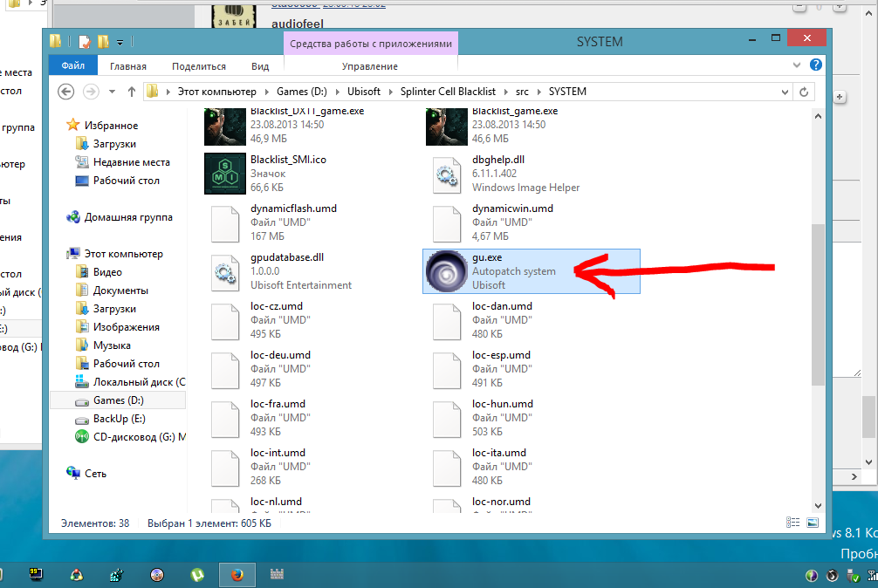Select the loc-hun.umd file icon
The height and width of the screenshot is (588, 878).
(x=446, y=418)
